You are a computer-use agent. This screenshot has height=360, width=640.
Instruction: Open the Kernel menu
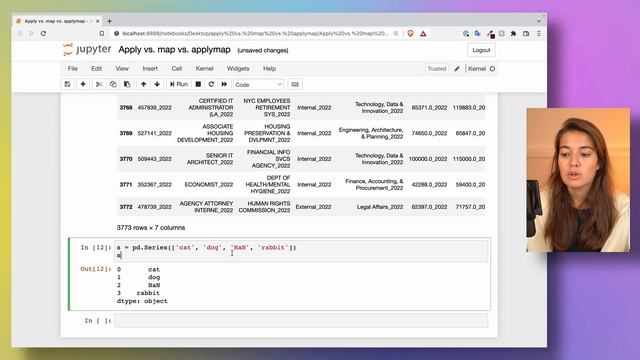[x=204, y=69]
